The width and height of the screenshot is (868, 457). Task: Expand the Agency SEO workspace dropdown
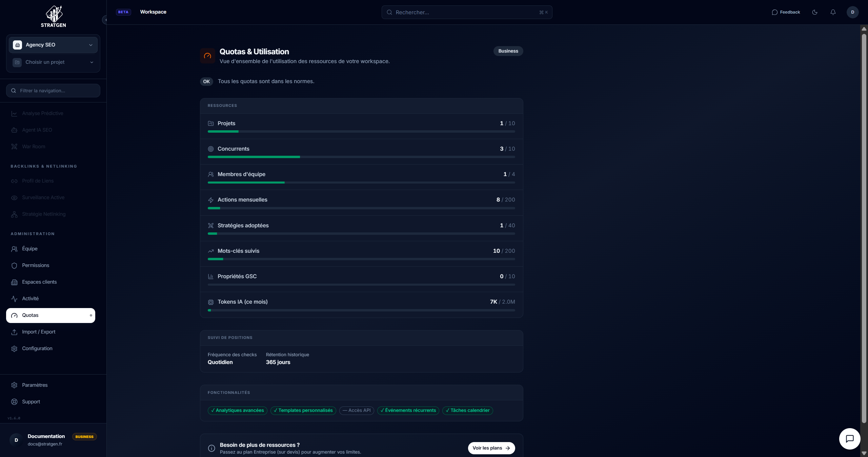[53, 45]
